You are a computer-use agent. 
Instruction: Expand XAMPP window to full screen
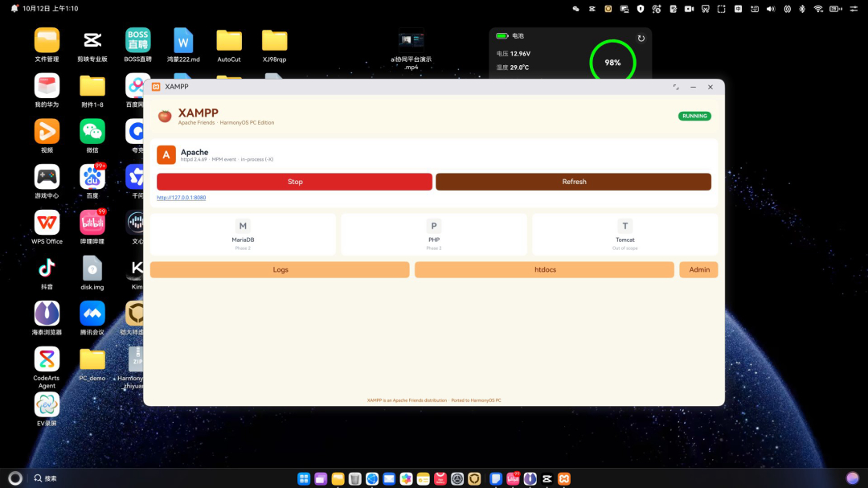[x=676, y=87]
